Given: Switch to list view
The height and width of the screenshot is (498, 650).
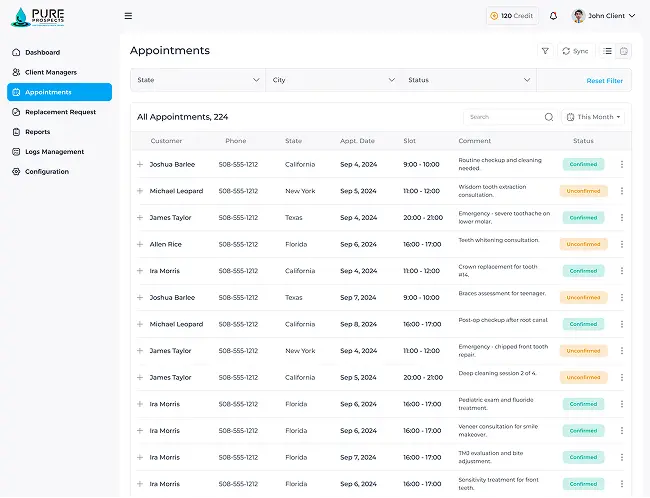Looking at the screenshot, I should coord(608,51).
